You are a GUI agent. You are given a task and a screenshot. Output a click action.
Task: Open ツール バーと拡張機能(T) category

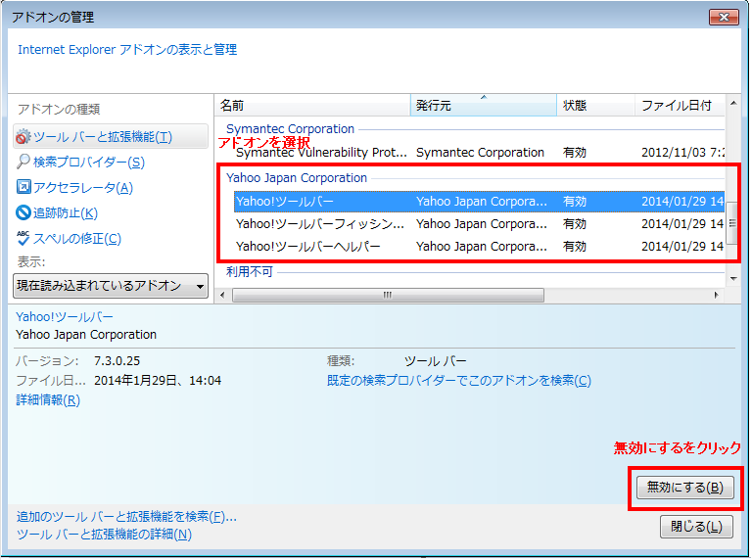(x=111, y=137)
